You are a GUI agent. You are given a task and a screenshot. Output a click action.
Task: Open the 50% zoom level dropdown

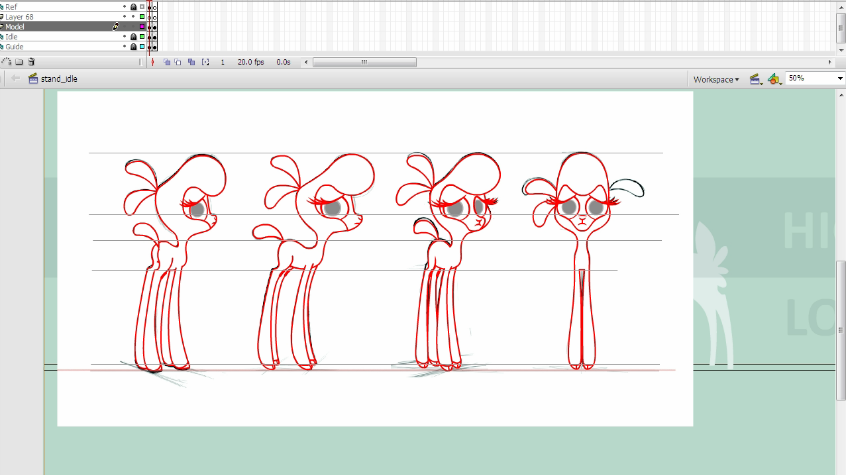point(838,78)
